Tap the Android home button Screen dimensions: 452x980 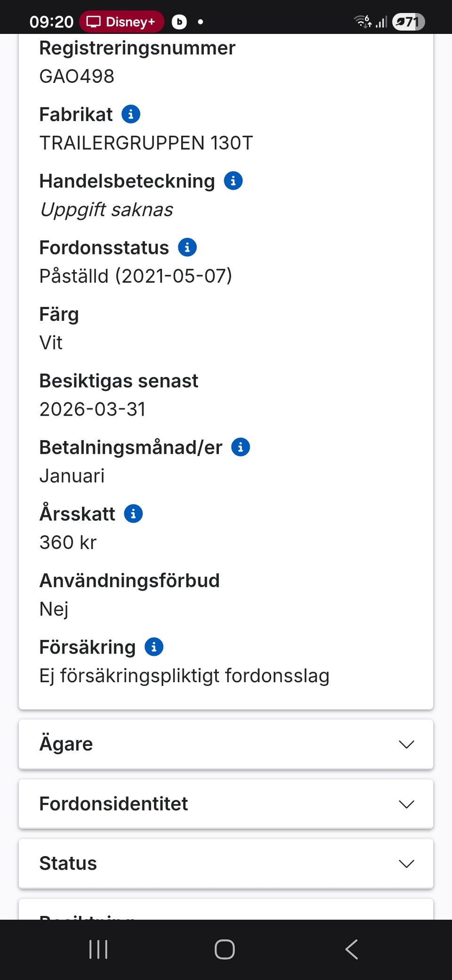pos(225,949)
